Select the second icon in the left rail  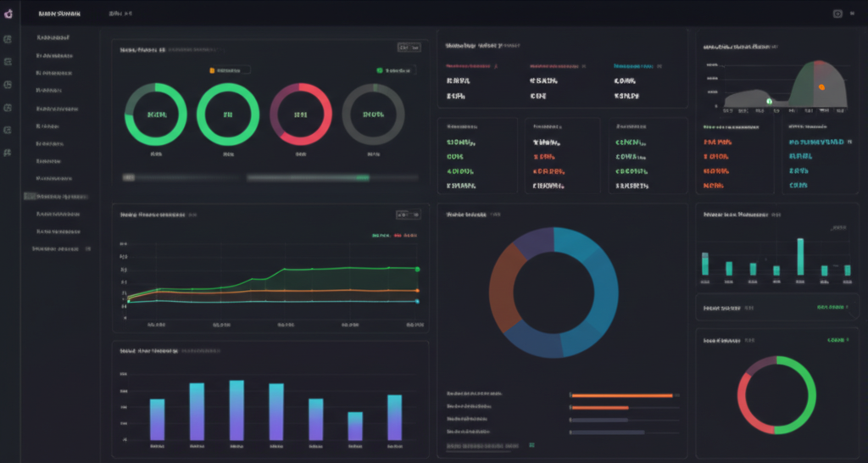8,62
